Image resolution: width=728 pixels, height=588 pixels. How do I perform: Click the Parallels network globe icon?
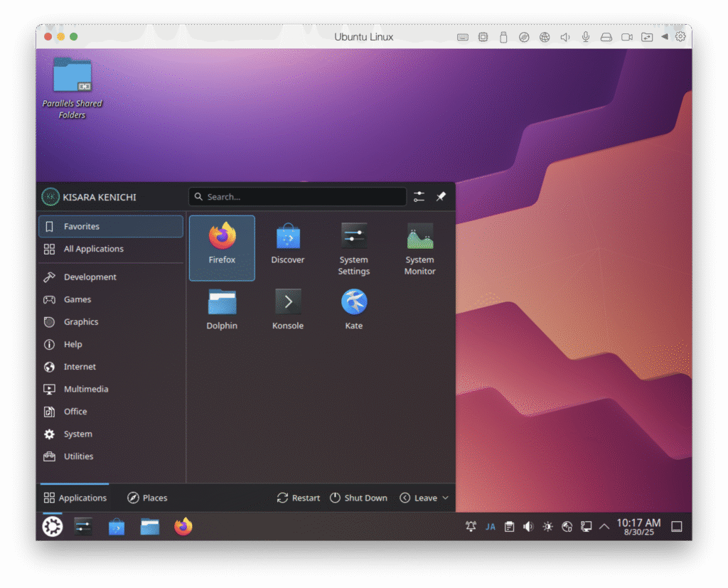pos(545,37)
